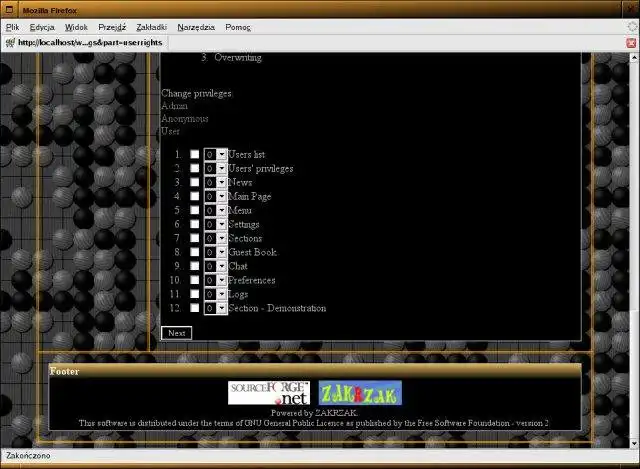Open the Settings level dropdown

point(216,224)
